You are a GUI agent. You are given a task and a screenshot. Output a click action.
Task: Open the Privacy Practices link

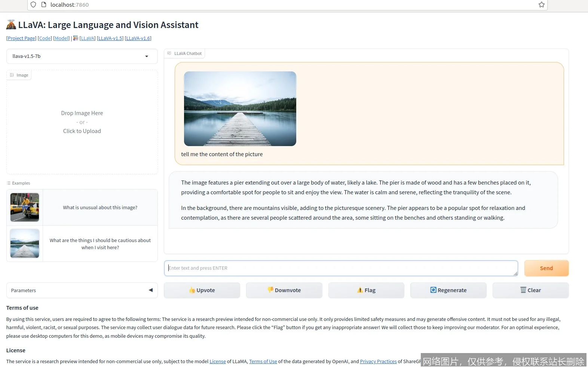click(x=378, y=362)
